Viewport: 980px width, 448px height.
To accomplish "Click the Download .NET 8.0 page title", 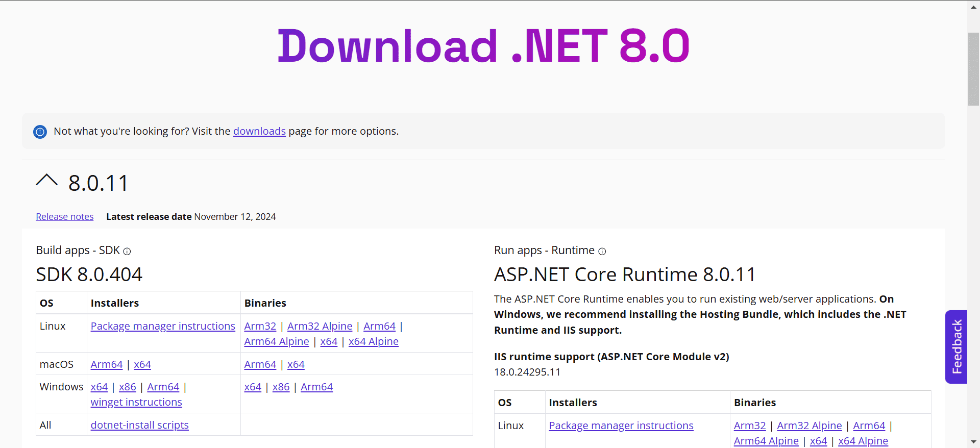I will pos(483,46).
